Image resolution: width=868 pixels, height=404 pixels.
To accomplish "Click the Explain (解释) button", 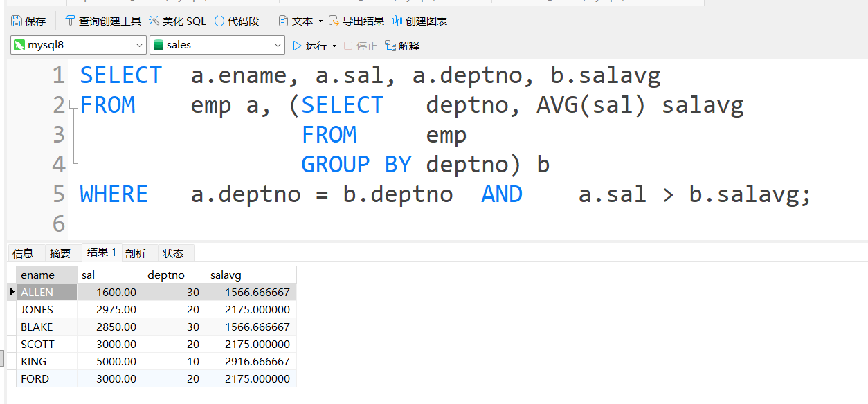I will tap(402, 46).
